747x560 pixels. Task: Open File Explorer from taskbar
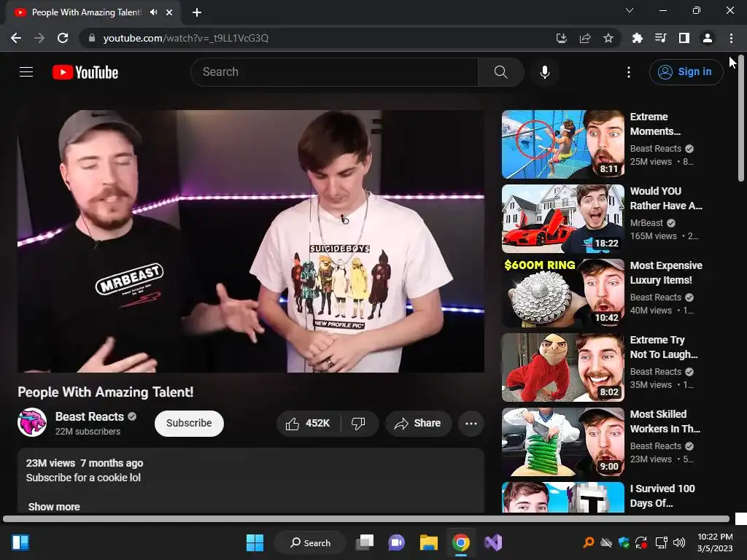point(429,542)
